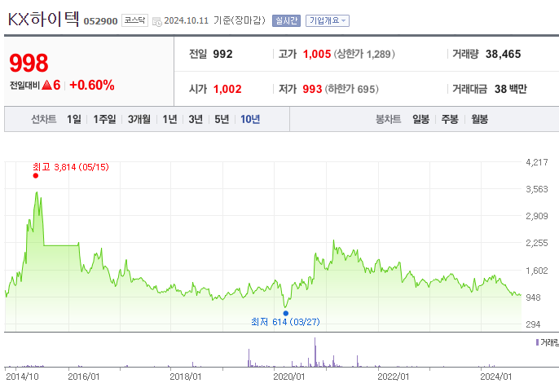This screenshot has width=559, height=392.
Task: Click the 거래대금 38 백만 value
Action: coord(510,89)
